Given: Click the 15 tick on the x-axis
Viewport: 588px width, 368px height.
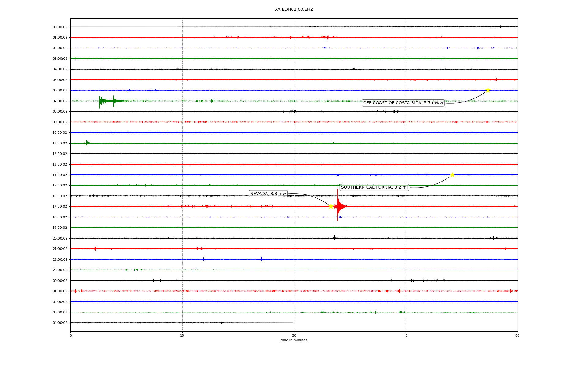Looking at the screenshot, I should tap(182, 335).
